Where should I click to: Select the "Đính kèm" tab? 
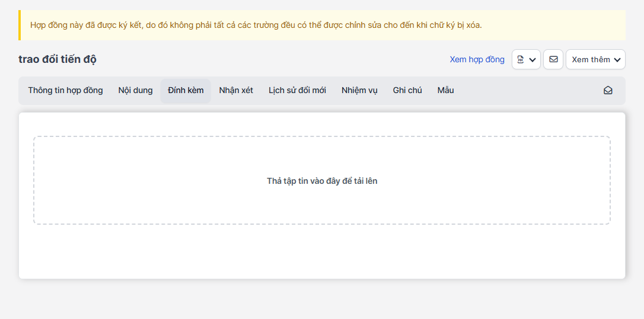tap(186, 91)
